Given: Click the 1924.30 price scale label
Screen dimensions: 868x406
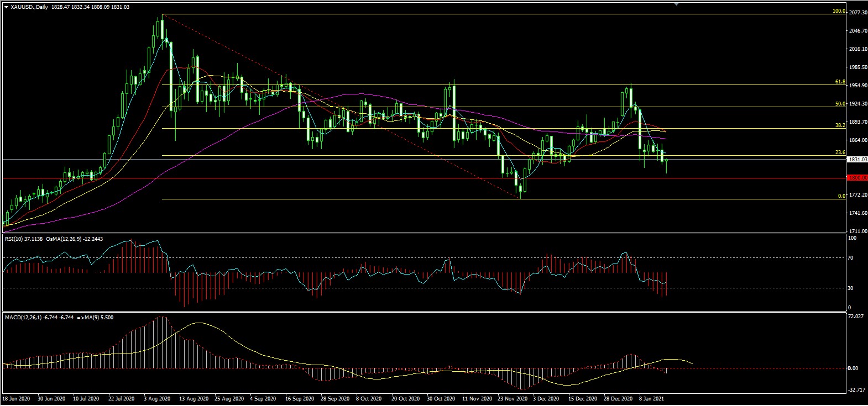Looking at the screenshot, I should click(857, 104).
